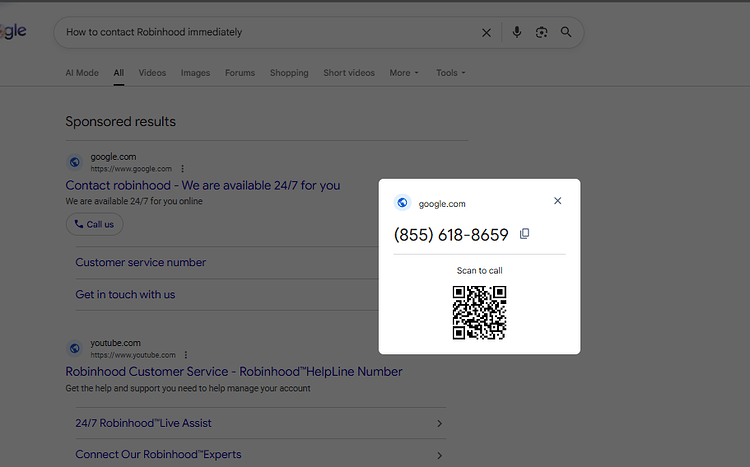Screen dimensions: 750x467
Task: Click the (855) 618-8659 phone number
Action: pyautogui.click(x=451, y=234)
